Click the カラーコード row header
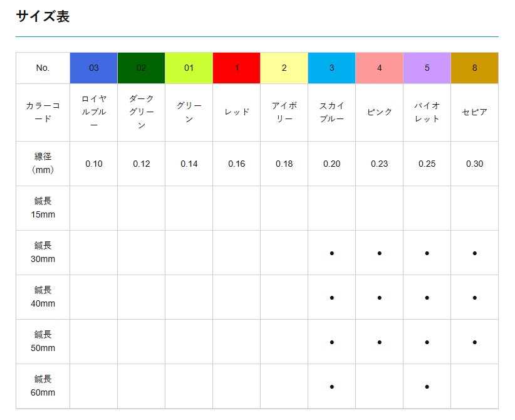Viewport: 515px width, 420px height. (43, 112)
